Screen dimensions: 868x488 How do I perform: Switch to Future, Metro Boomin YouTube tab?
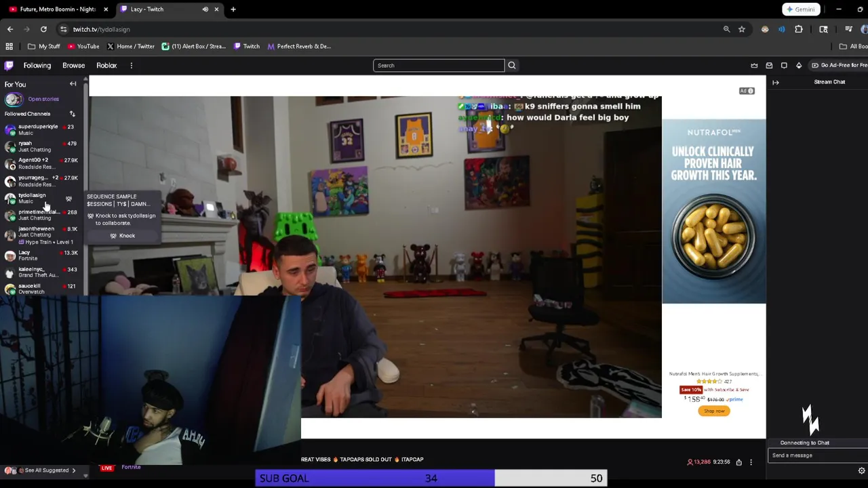pos(58,9)
